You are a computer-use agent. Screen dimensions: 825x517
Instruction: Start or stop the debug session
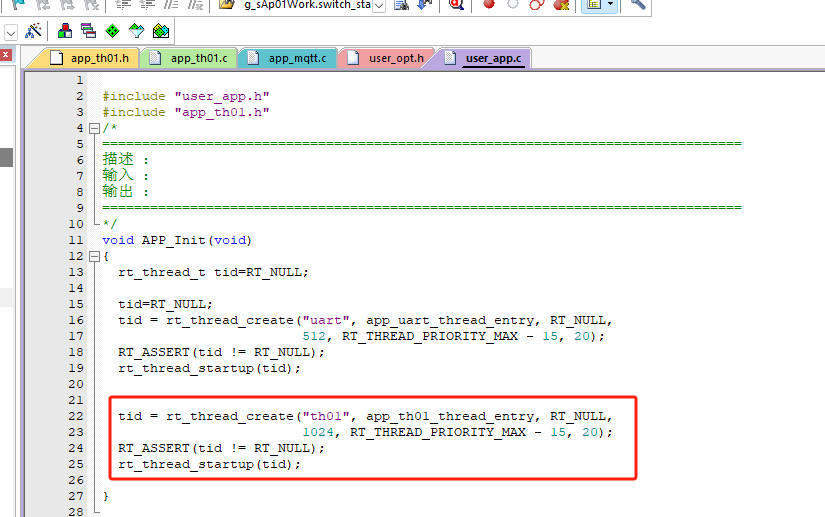tap(456, 4)
